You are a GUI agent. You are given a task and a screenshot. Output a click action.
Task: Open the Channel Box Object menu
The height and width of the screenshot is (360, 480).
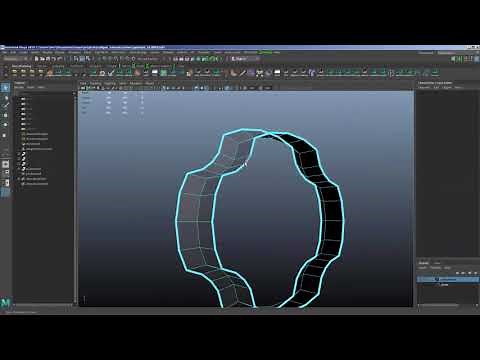(x=447, y=87)
